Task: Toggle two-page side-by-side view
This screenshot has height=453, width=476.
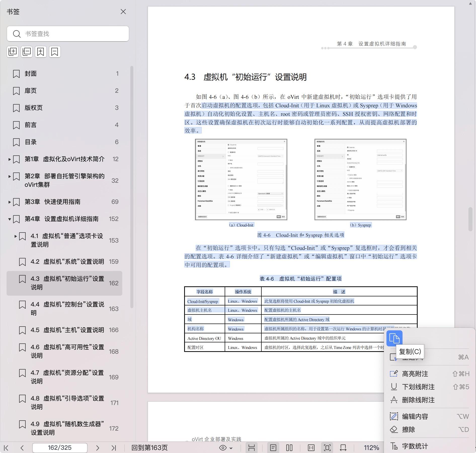Action: pyautogui.click(x=289, y=448)
